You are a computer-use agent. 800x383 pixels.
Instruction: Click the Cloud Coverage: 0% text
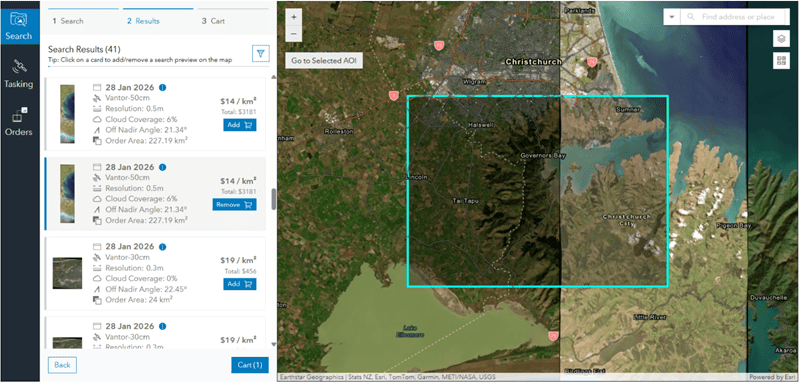[141, 278]
